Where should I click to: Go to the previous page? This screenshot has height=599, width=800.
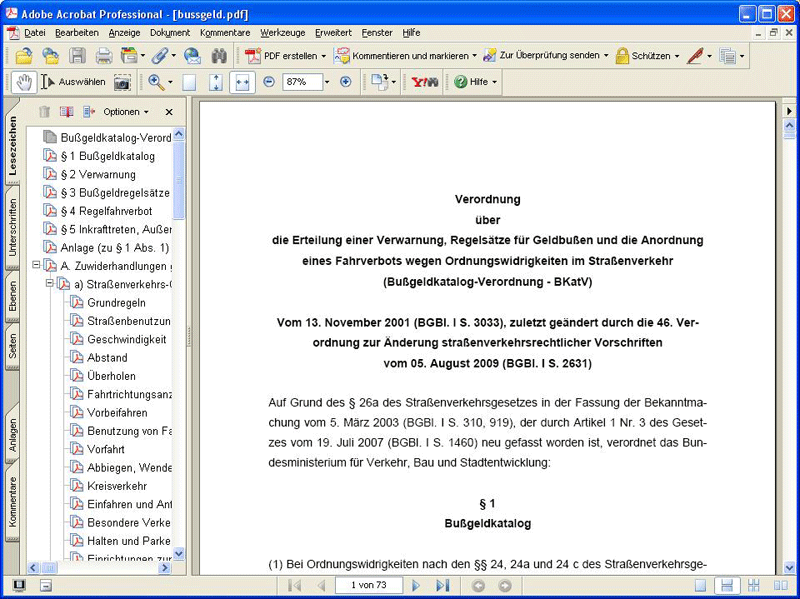tap(321, 585)
